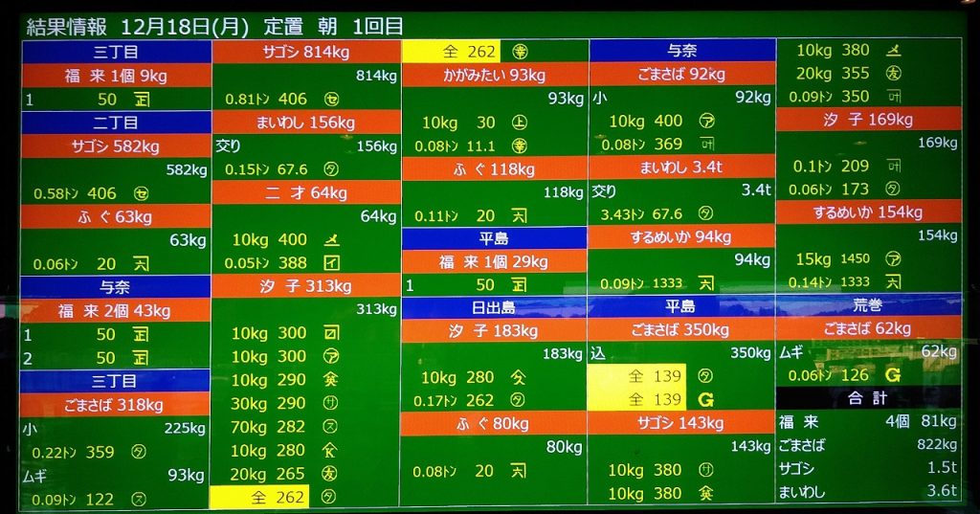Click buyer mark next to 20kg 355 row
Image resolution: width=980 pixels, height=514 pixels.
[893, 74]
